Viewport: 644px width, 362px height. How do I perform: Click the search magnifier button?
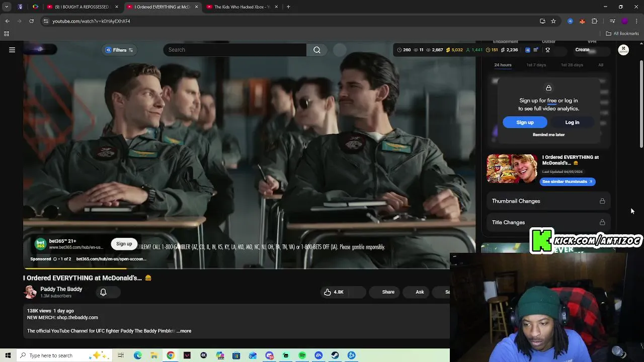[x=317, y=50]
